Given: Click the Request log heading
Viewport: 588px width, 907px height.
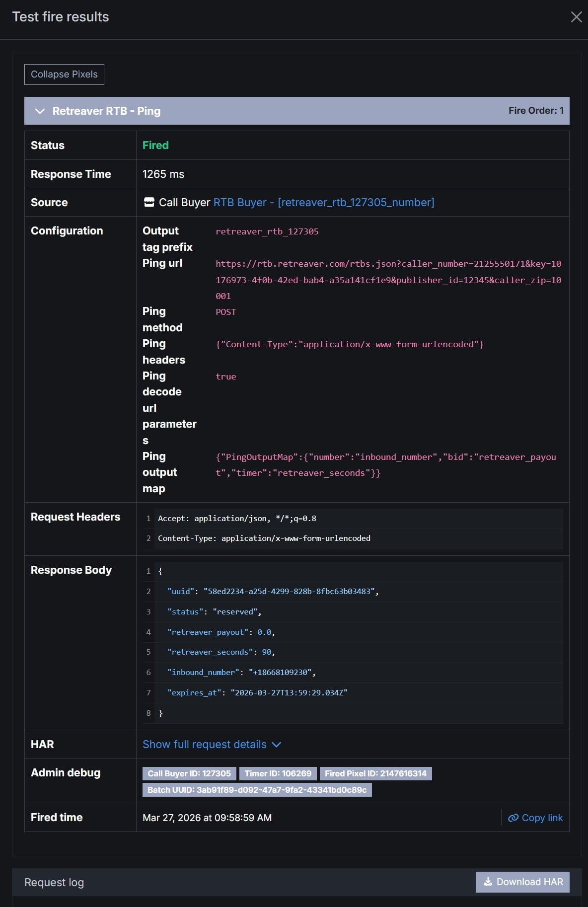Looking at the screenshot, I should pos(54,883).
